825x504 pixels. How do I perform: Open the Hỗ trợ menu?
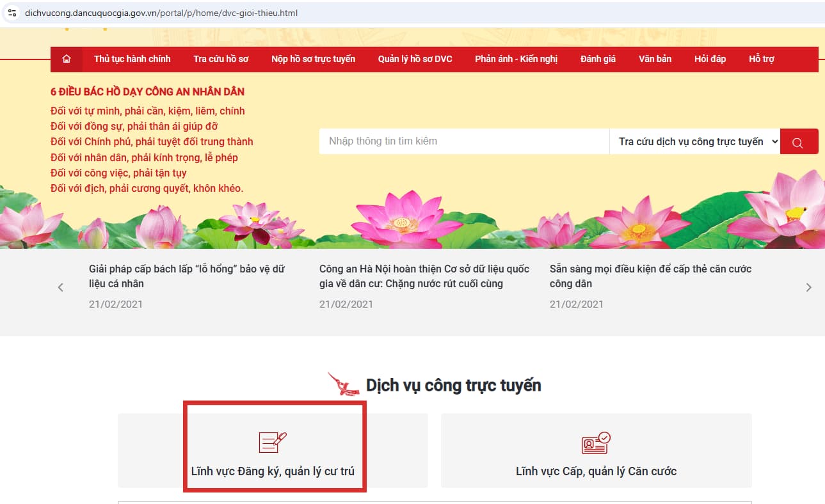pyautogui.click(x=762, y=59)
